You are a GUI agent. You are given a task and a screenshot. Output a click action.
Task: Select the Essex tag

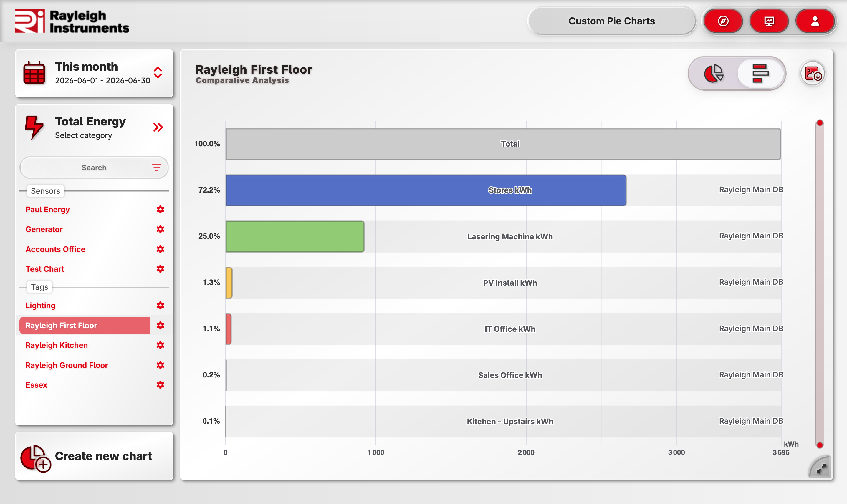pos(36,385)
